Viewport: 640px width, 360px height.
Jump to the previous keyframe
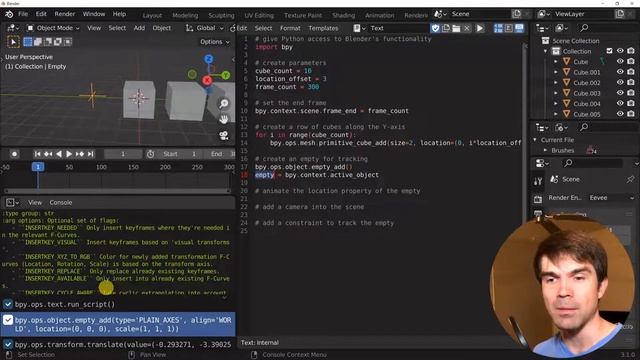point(48,154)
